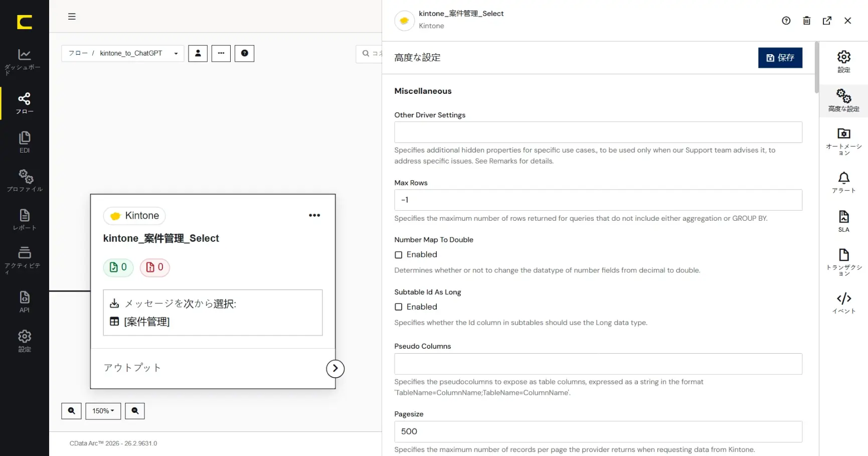
Task: Click the Max Rows input field
Action: (598, 200)
